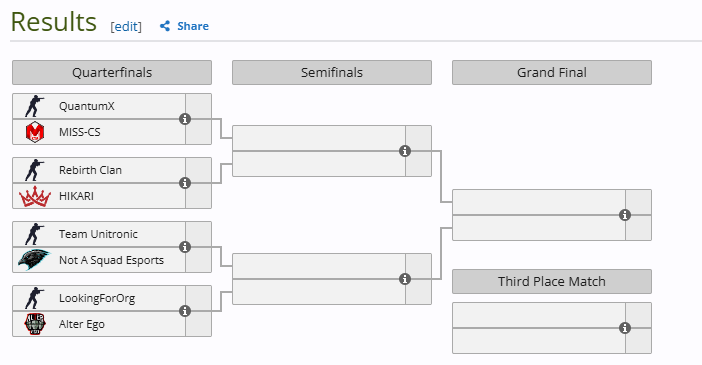View Third Place Match info icon
Viewport: 702px width, 365px height.
(625, 328)
